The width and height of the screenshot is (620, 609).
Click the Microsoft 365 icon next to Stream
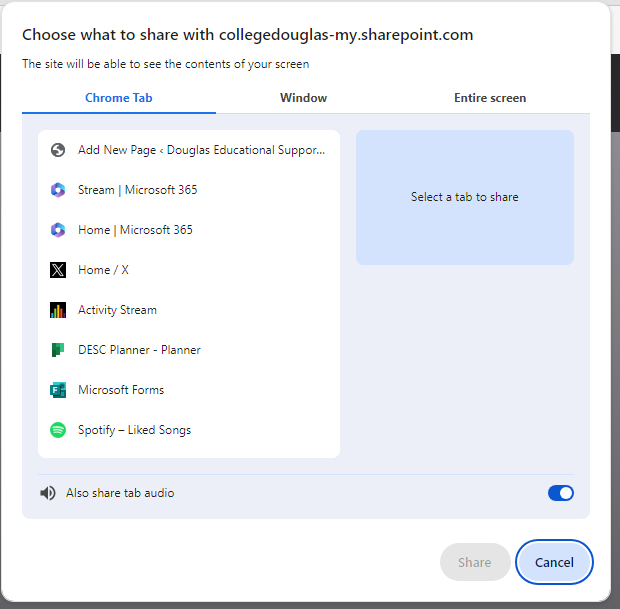pos(58,190)
